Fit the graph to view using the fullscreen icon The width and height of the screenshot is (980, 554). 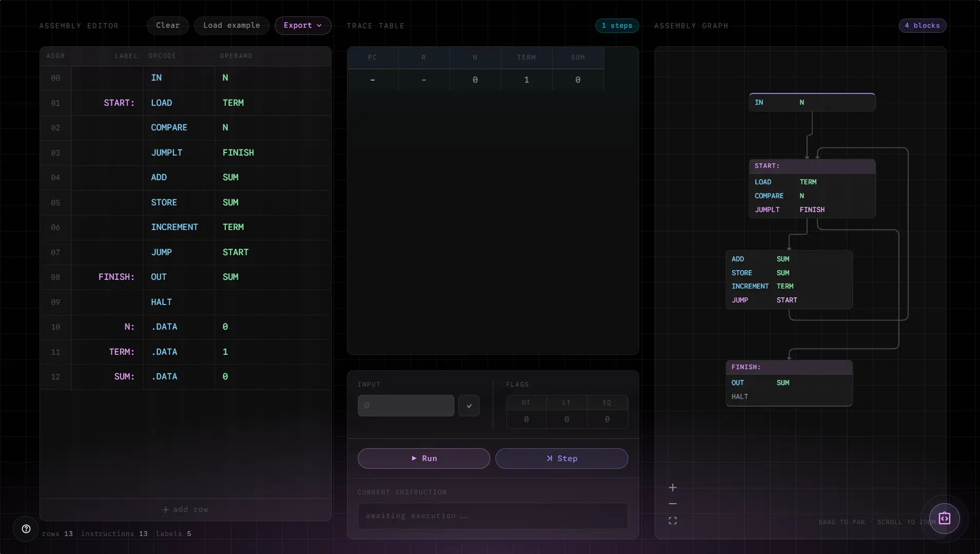point(672,521)
